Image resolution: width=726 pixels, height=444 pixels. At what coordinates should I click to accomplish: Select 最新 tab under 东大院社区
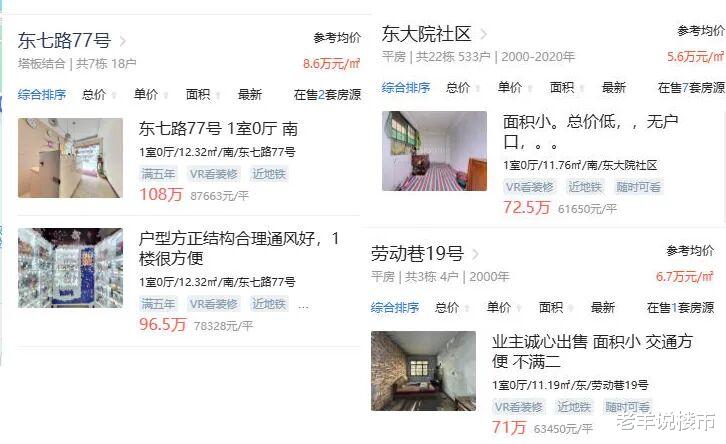pos(613,87)
